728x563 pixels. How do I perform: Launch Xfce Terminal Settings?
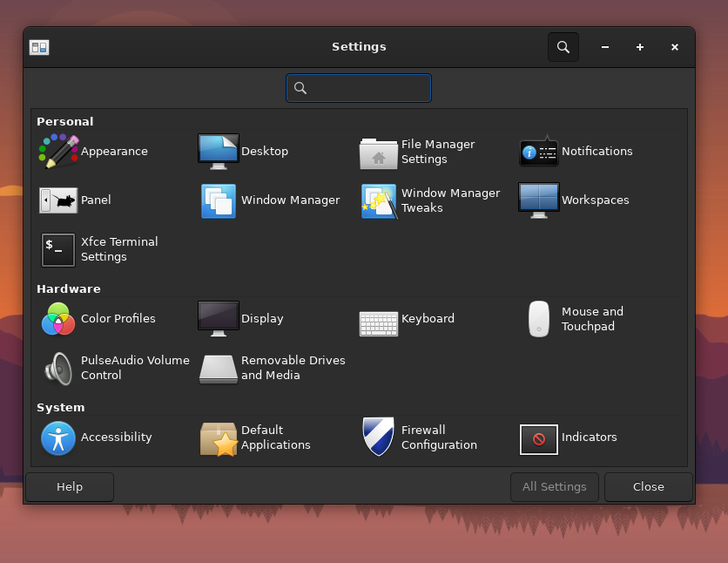pos(59,249)
